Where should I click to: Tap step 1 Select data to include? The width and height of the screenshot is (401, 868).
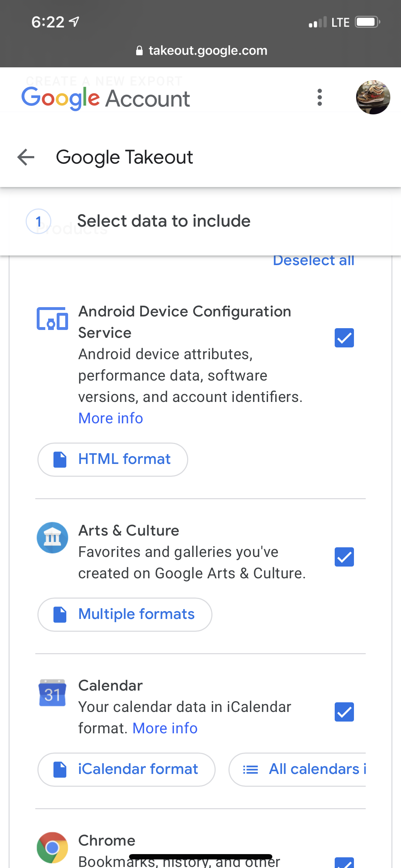click(164, 221)
